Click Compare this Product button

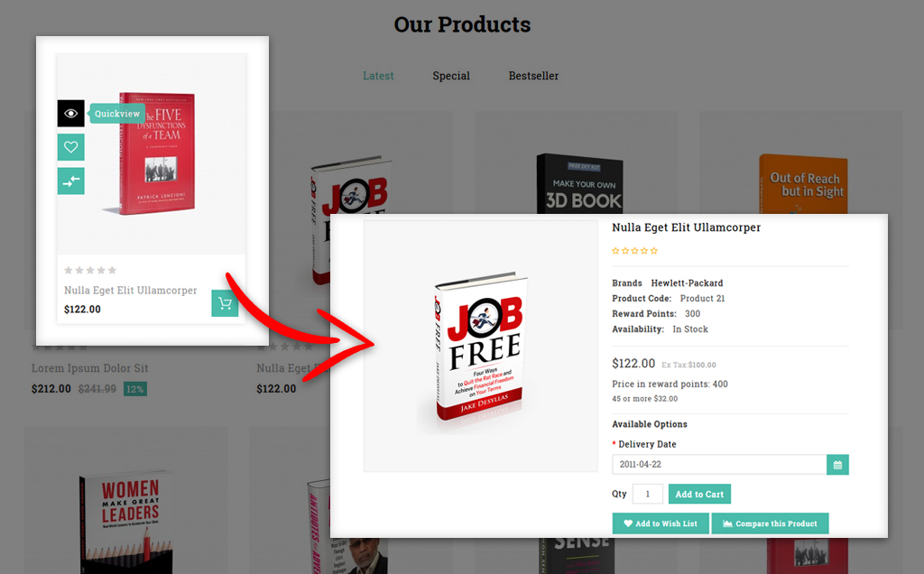coord(771,523)
